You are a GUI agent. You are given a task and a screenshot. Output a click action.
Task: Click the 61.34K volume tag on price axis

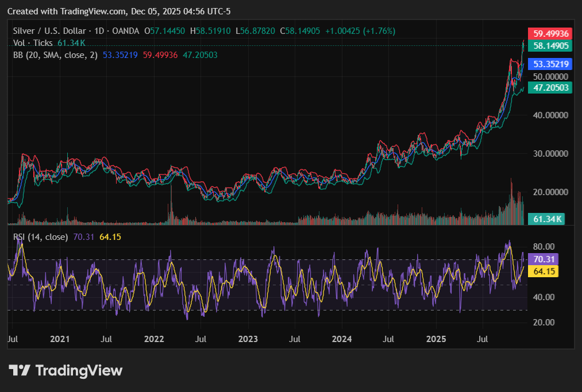[547, 219]
